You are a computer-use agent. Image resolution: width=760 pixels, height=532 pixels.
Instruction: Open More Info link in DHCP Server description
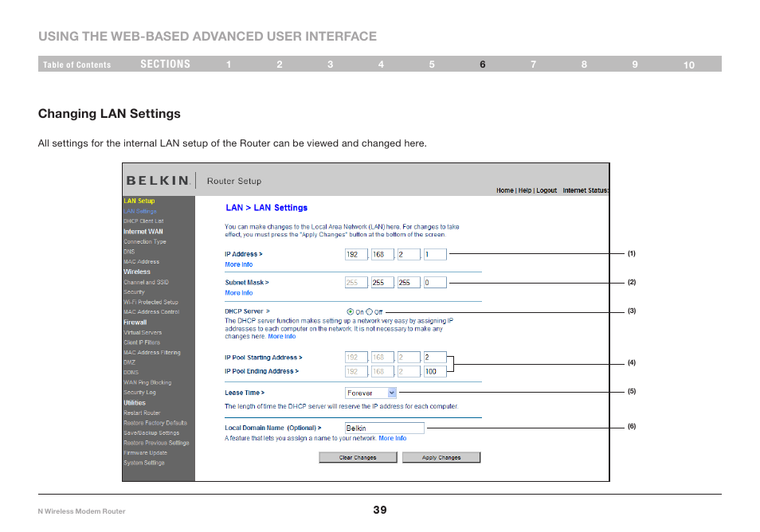(281, 336)
